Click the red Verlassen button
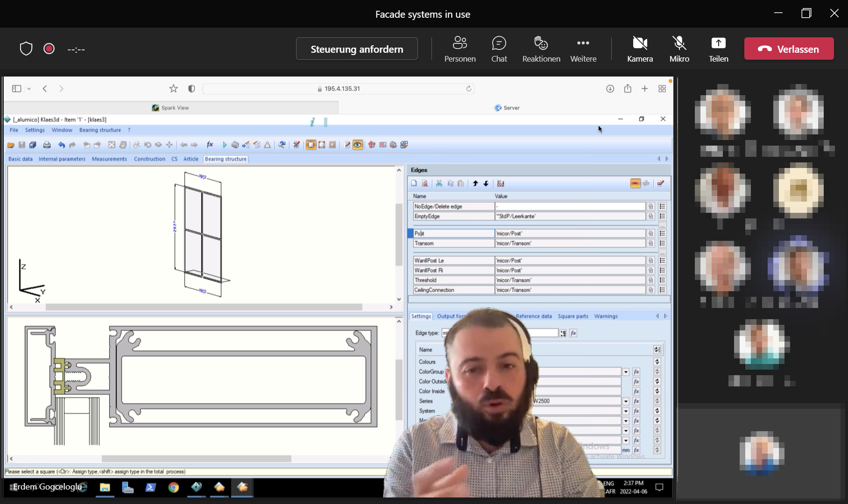848x504 pixels. [x=789, y=49]
